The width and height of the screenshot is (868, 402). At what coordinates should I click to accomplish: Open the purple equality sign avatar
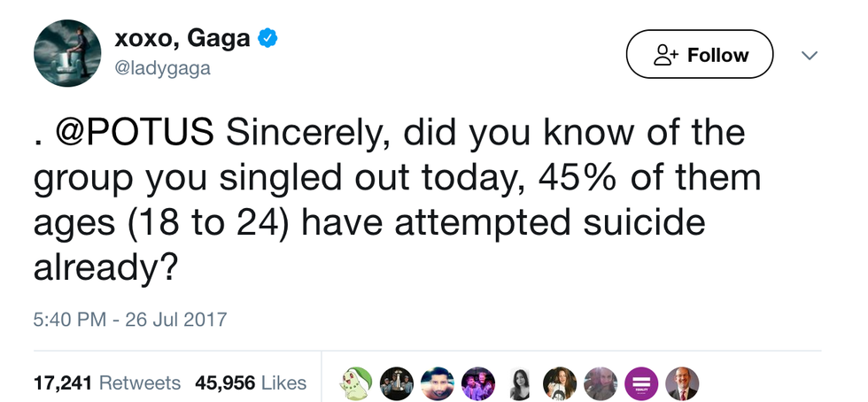(641, 383)
